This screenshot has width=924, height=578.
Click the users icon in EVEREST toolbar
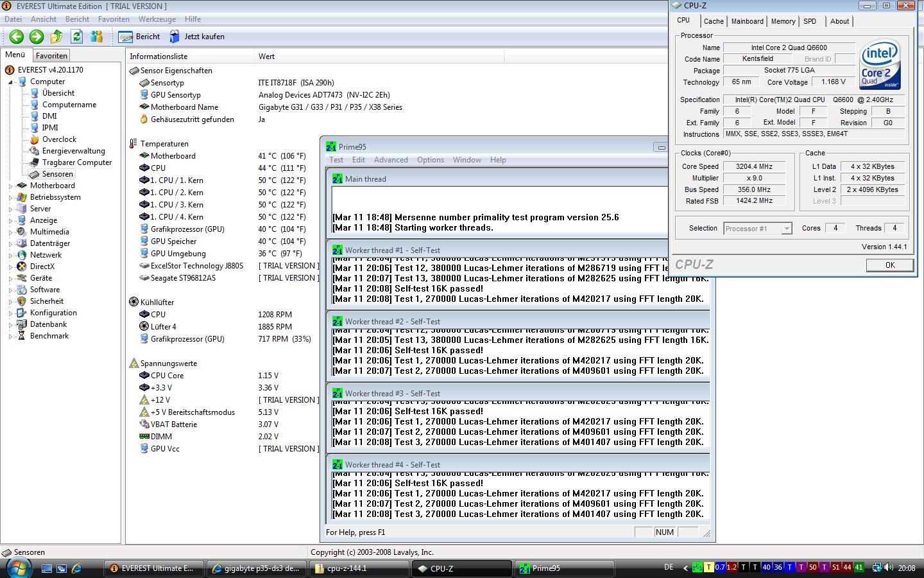click(x=97, y=37)
